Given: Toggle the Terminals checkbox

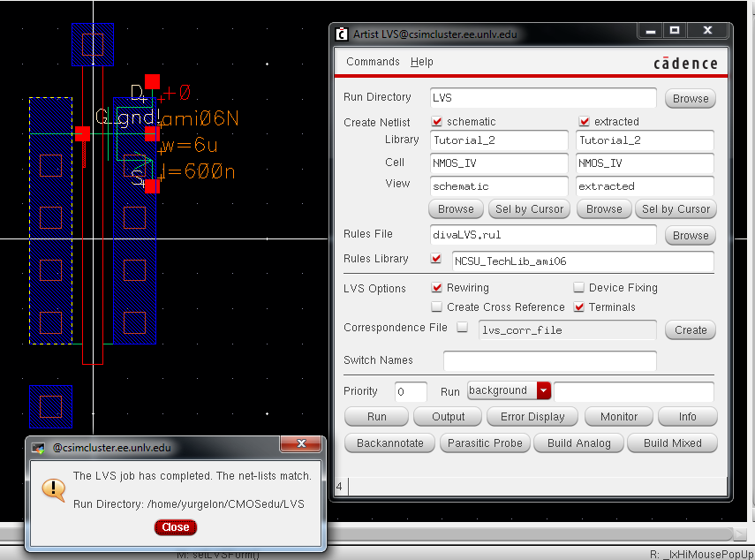Looking at the screenshot, I should click(x=578, y=306).
